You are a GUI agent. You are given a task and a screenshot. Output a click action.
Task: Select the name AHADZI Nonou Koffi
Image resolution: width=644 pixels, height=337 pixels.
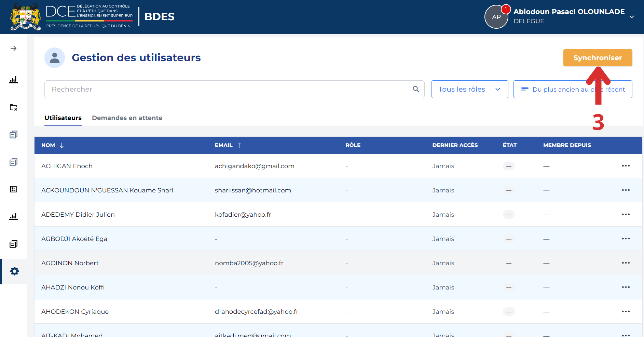[x=73, y=287]
